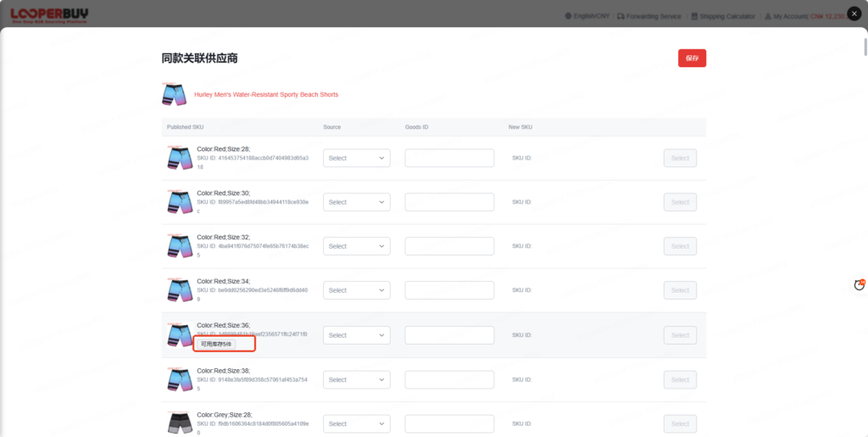868x437 pixels.
Task: Open Source dropdown for Red Size 28
Action: [x=356, y=158]
